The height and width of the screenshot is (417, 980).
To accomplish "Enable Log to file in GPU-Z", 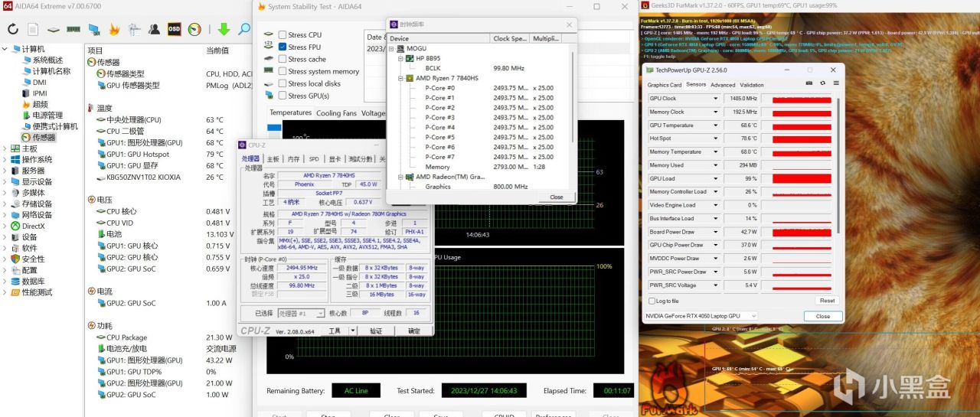I will (652, 301).
